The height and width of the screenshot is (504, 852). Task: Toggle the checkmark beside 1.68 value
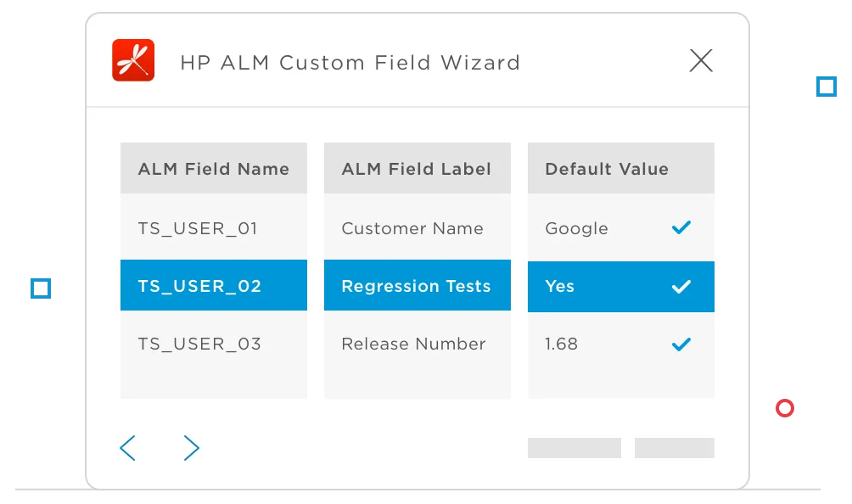coord(681,344)
